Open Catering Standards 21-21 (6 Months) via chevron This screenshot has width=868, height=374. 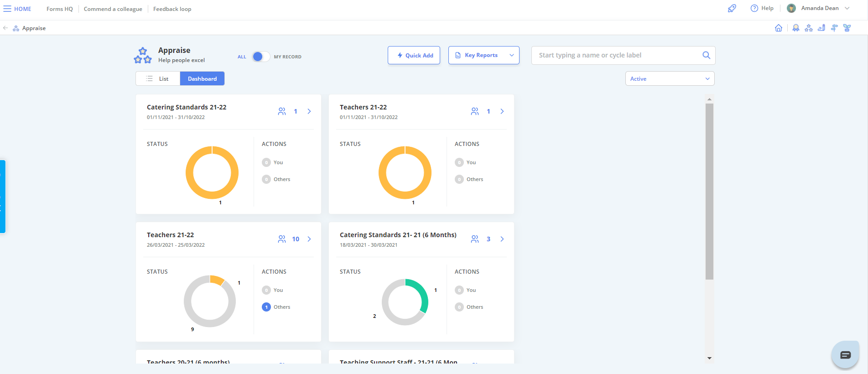[502, 239]
